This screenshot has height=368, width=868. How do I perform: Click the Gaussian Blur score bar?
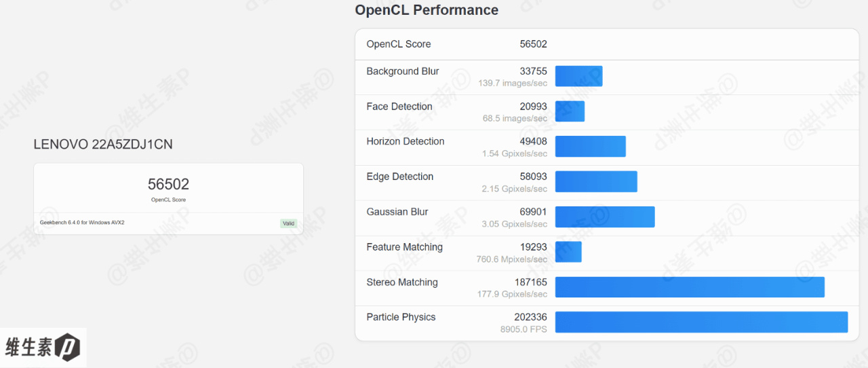(605, 217)
